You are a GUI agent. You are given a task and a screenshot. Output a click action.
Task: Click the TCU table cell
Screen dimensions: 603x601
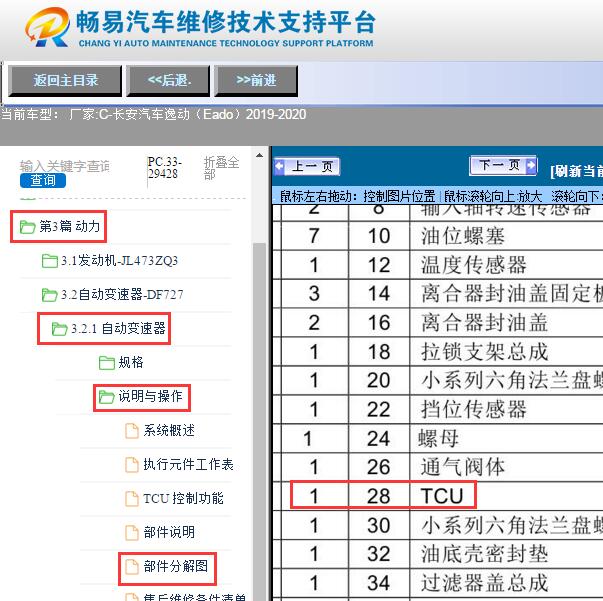pos(441,496)
